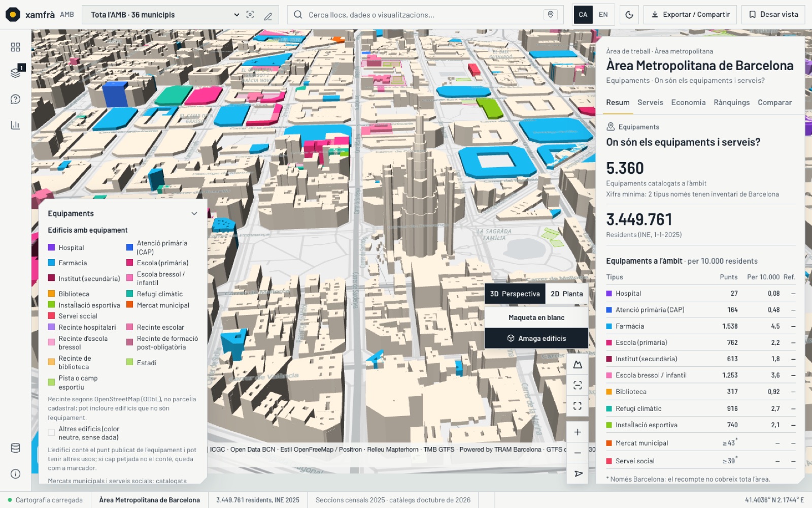The width and height of the screenshot is (812, 508).
Task: Click the info circle sidebar icon
Action: (15, 474)
